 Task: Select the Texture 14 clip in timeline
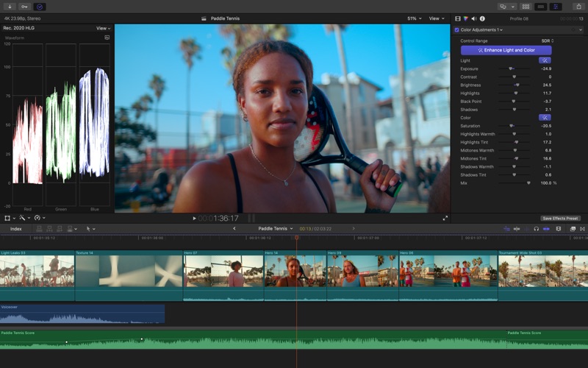pos(129,275)
